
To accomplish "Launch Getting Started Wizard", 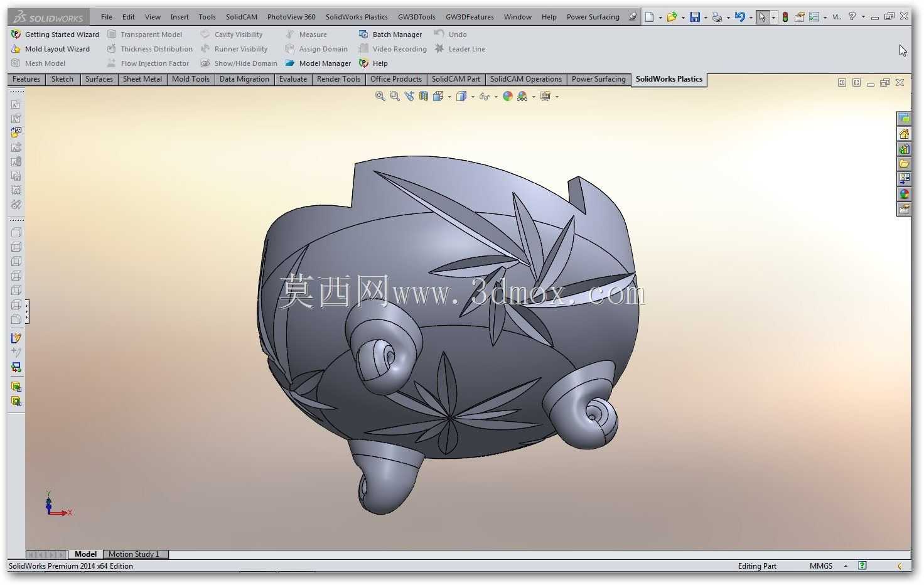I will click(55, 35).
